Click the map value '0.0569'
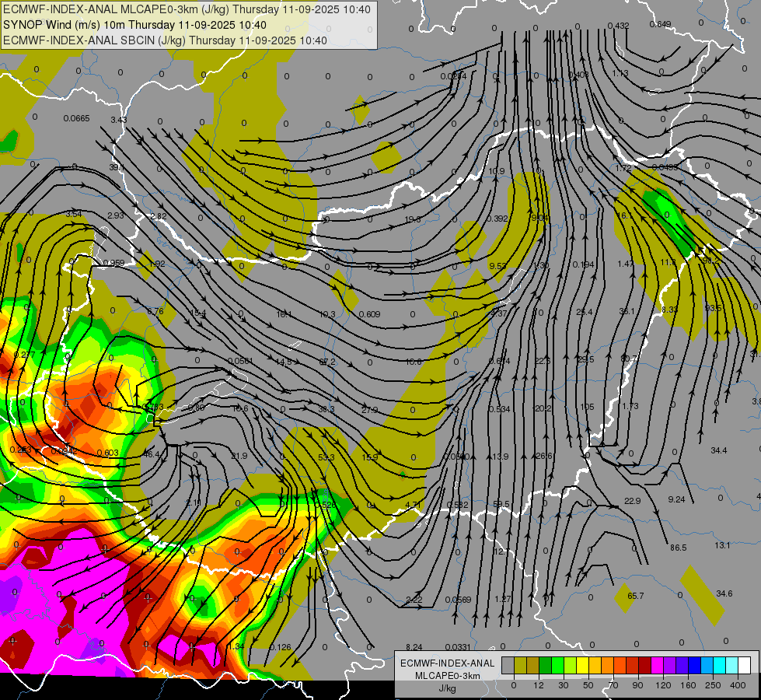The height and width of the screenshot is (700, 761). (x=458, y=600)
